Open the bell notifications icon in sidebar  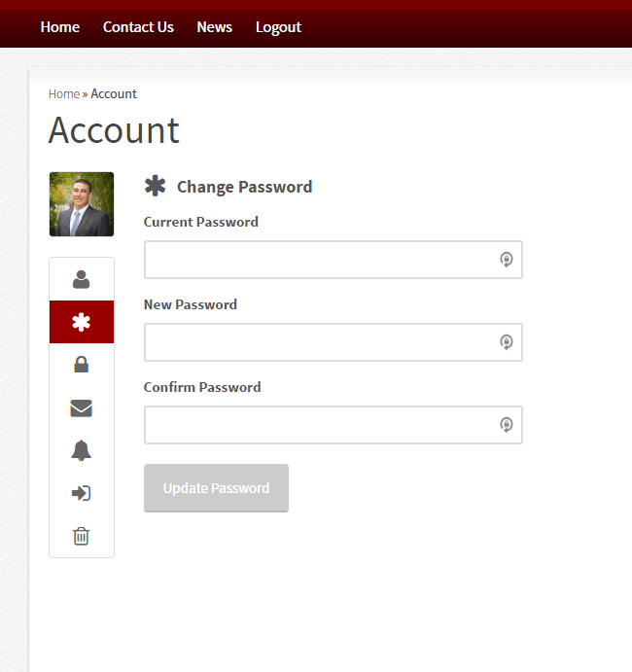click(82, 450)
